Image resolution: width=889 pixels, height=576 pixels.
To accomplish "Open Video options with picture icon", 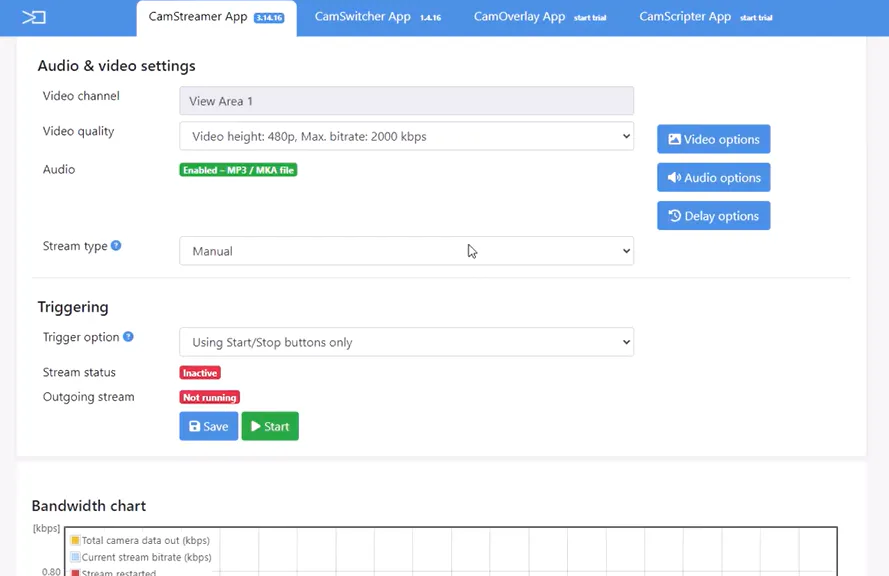I will point(713,139).
